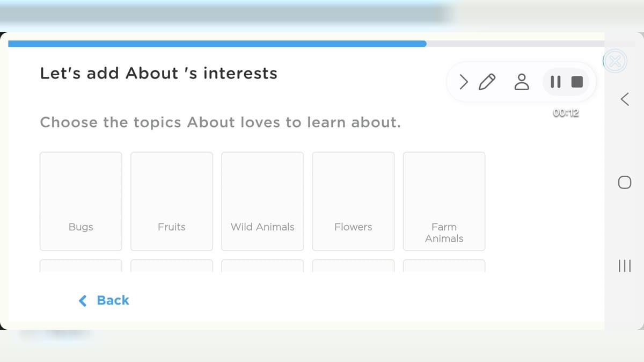Choose the Wild Animals topic card
Viewport: 644px width, 362px height.
tap(262, 201)
